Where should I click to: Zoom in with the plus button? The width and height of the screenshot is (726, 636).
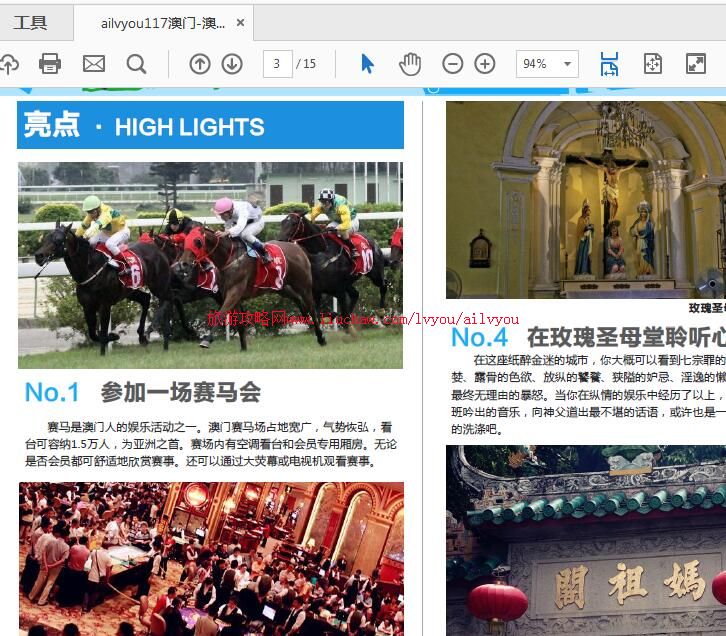point(485,64)
